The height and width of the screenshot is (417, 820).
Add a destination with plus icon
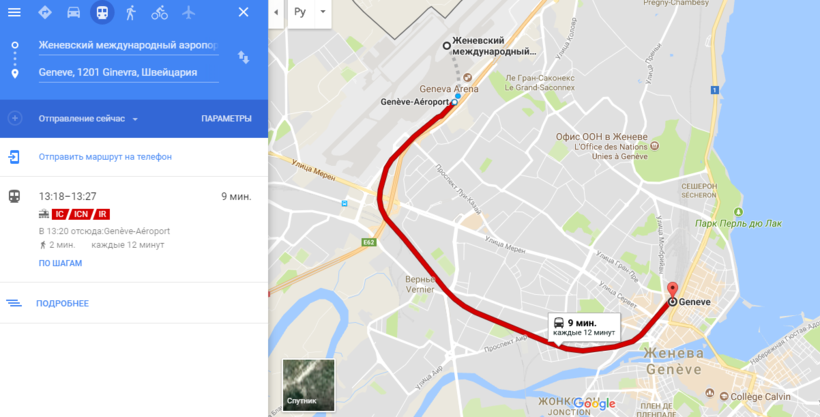(x=15, y=118)
